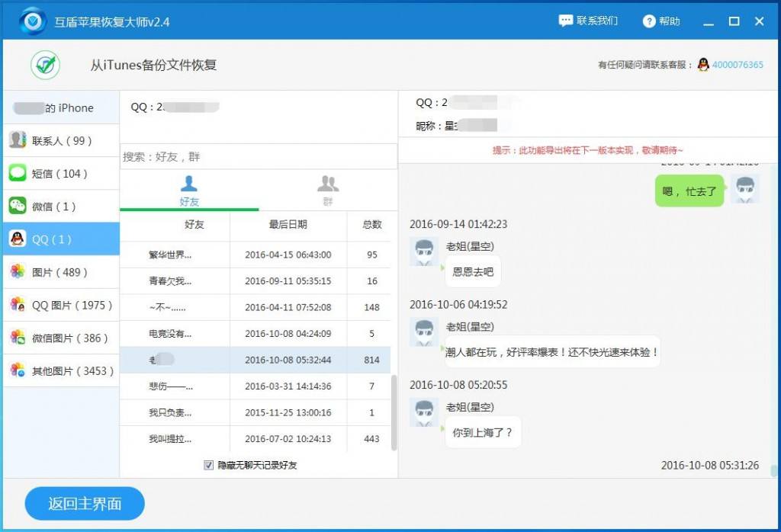This screenshot has width=781, height=532.
Task: Click the 返回主界面 button
Action: click(x=85, y=504)
